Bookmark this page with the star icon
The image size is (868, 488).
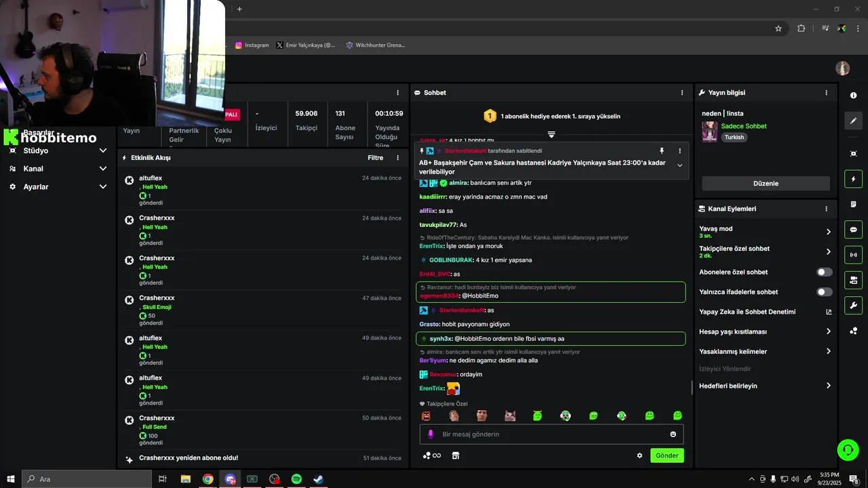778,28
